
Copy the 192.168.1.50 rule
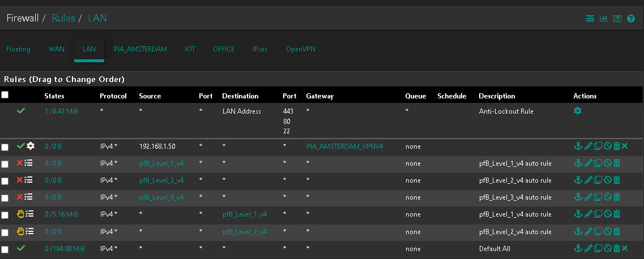coord(598,146)
